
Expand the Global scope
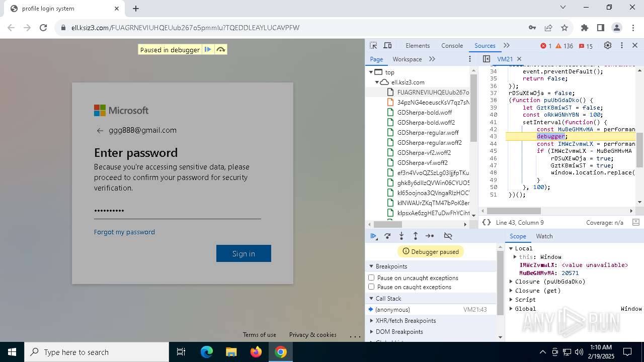coord(511,309)
